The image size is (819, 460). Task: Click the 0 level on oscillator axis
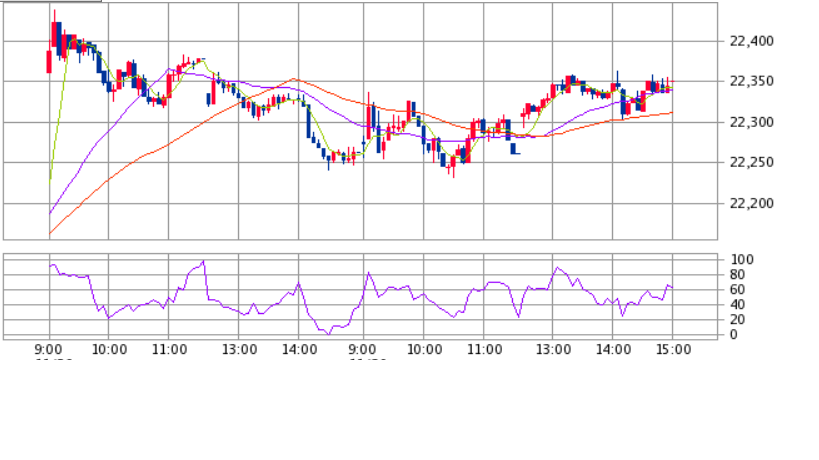tap(734, 335)
